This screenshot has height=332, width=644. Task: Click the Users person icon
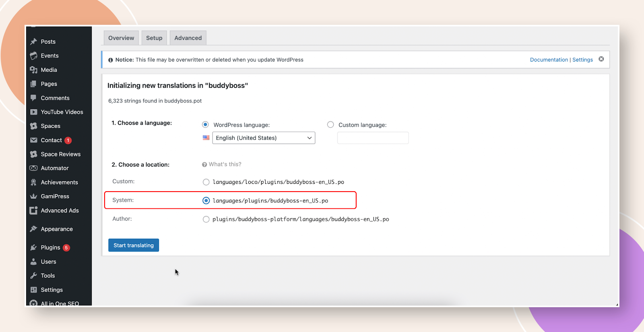[x=34, y=262]
